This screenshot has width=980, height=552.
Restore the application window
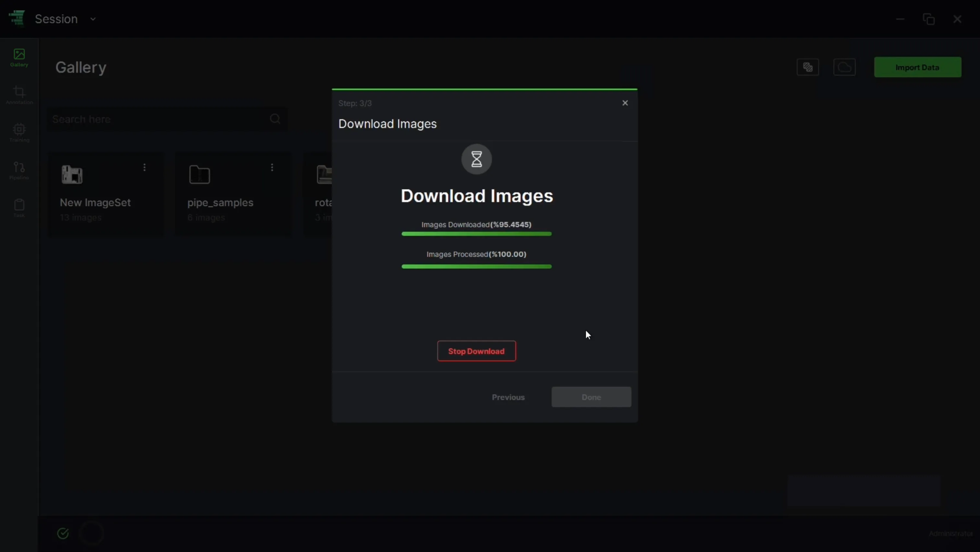(929, 19)
